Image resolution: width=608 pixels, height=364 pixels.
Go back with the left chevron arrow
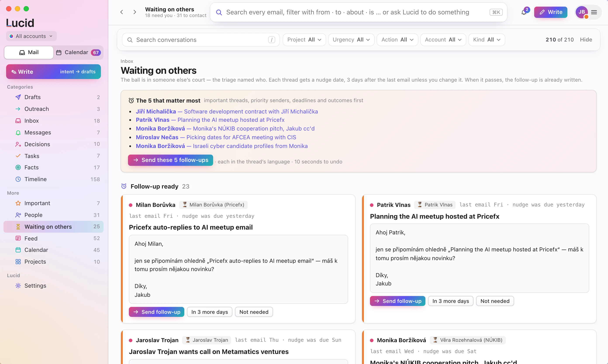click(x=122, y=12)
